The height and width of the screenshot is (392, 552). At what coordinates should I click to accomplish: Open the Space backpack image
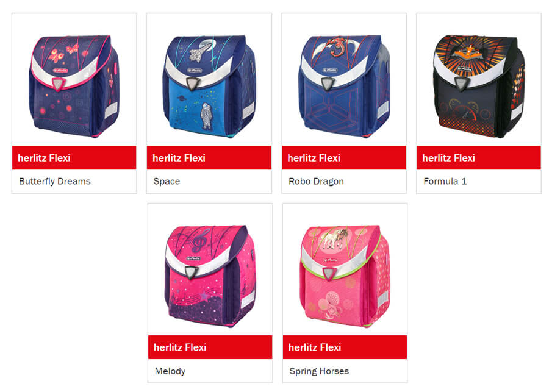(x=209, y=86)
